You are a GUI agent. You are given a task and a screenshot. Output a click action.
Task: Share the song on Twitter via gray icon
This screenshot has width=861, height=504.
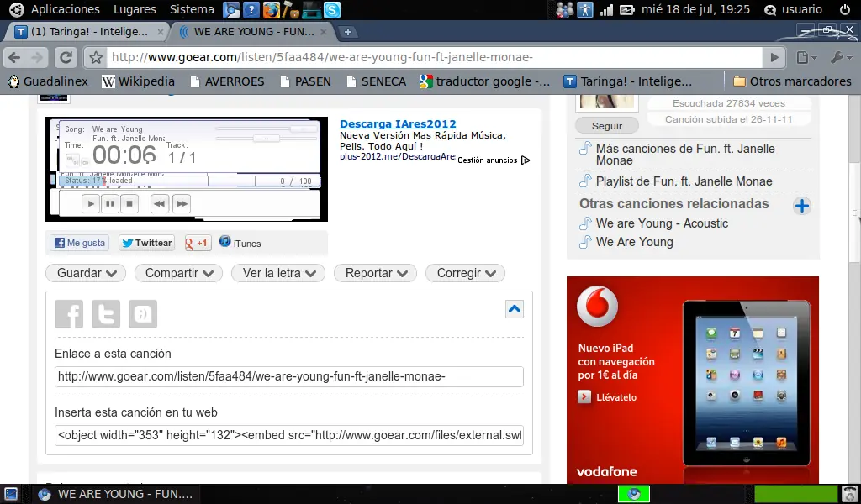point(106,313)
